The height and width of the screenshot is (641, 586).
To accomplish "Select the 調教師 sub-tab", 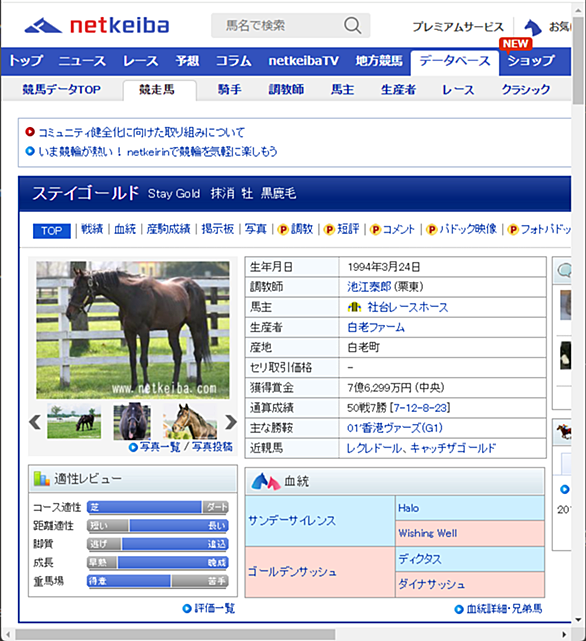I will point(286,90).
